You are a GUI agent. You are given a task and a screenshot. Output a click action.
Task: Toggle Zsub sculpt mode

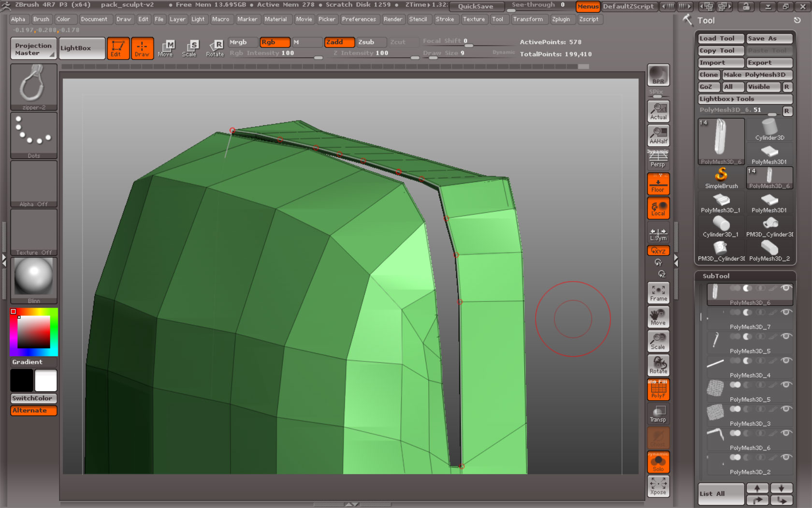point(371,42)
